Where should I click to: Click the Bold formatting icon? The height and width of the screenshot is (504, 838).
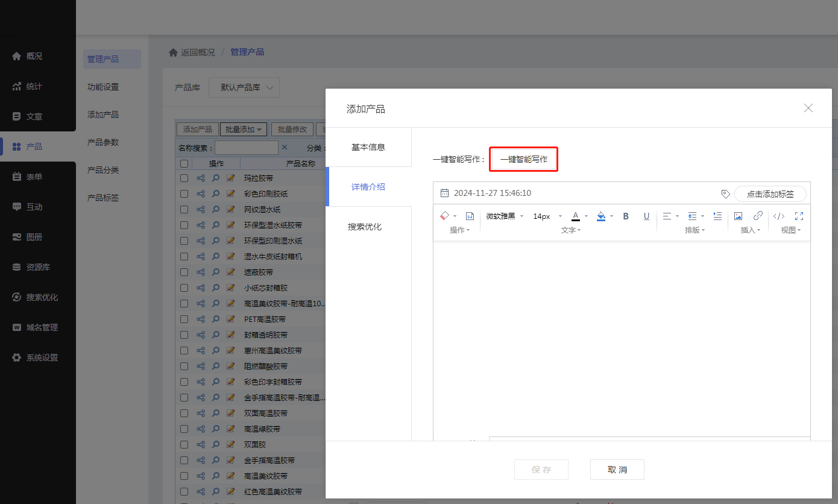click(626, 216)
